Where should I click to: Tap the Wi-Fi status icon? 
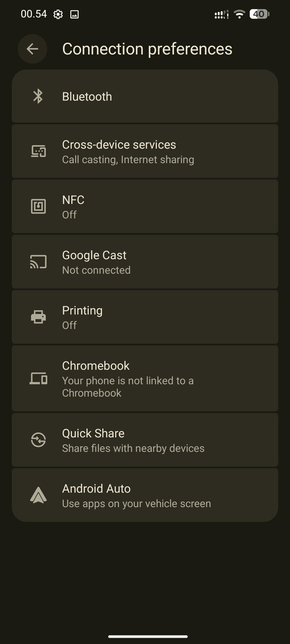(239, 14)
